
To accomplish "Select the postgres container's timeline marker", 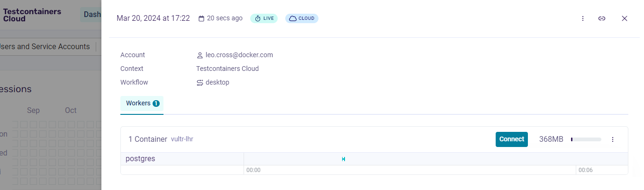I will 343,159.
